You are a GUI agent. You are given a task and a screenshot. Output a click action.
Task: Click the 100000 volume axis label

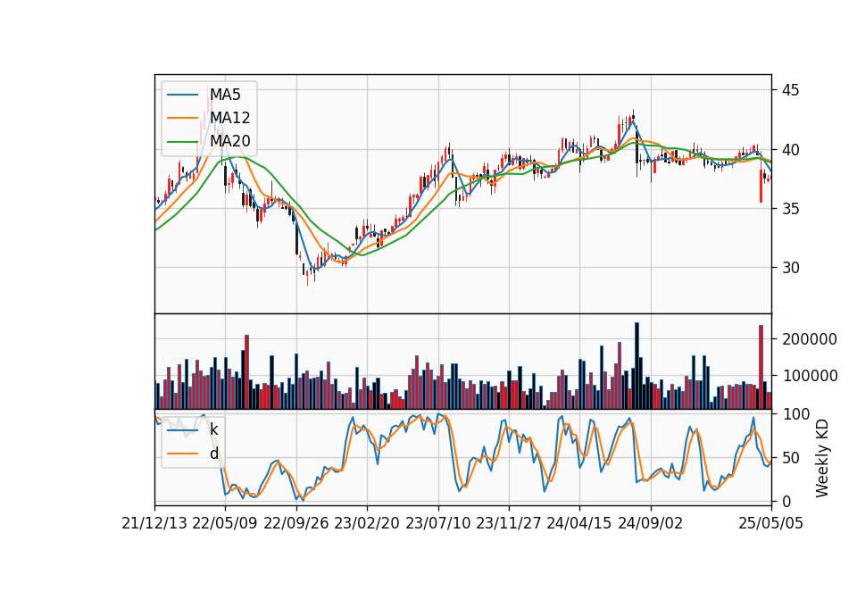pos(810,376)
